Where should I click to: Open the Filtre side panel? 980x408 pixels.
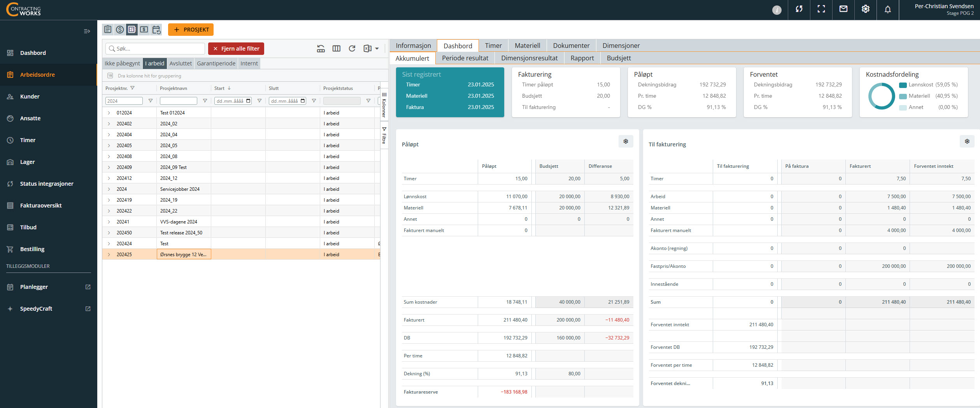tap(384, 135)
